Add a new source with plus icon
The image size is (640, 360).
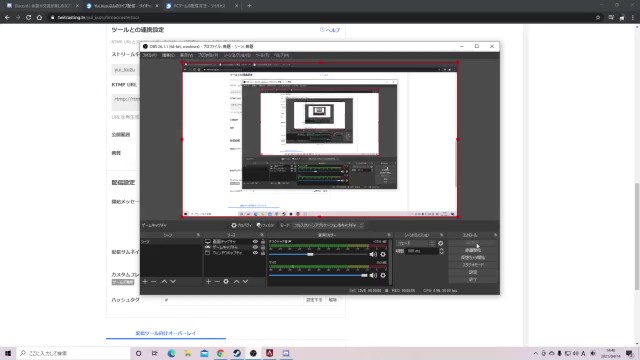tap(208, 281)
